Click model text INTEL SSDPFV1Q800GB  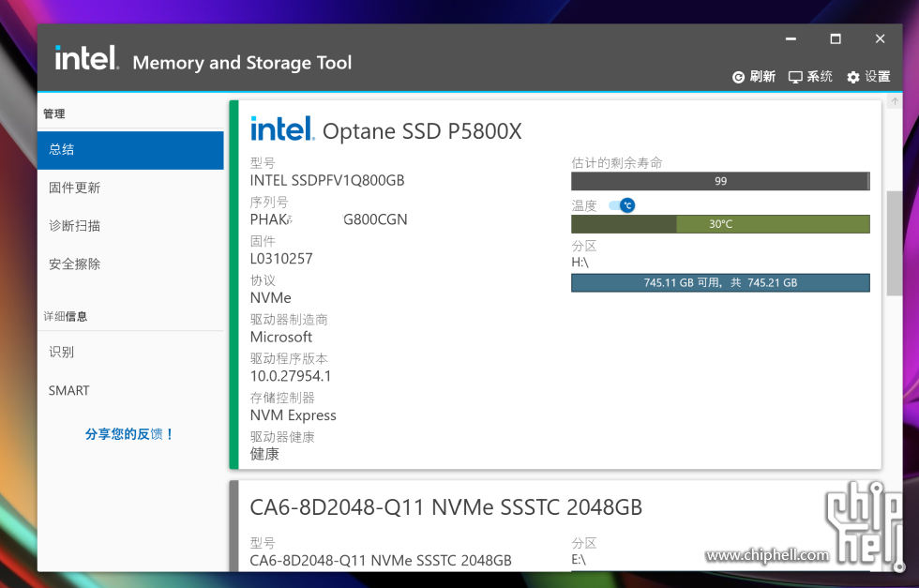click(327, 181)
